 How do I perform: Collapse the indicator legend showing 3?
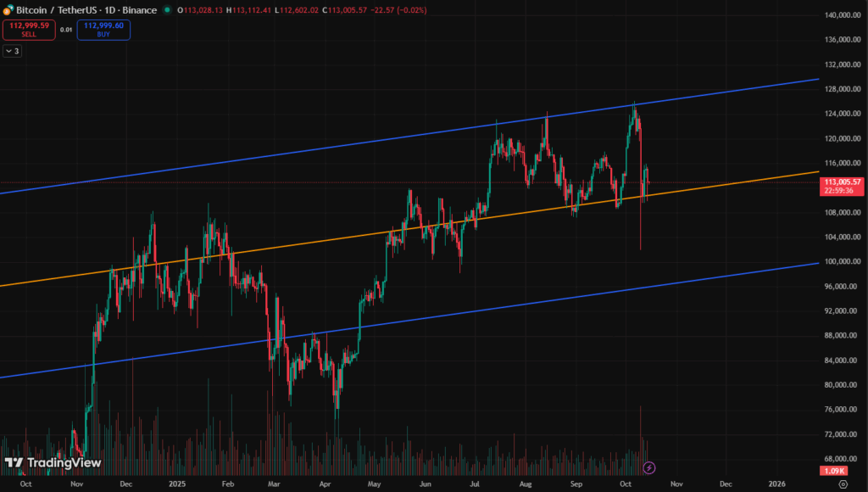pyautogui.click(x=13, y=51)
